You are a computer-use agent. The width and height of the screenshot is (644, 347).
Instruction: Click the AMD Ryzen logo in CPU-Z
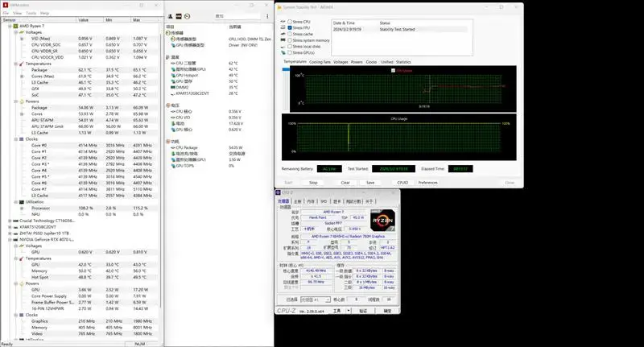(x=382, y=221)
